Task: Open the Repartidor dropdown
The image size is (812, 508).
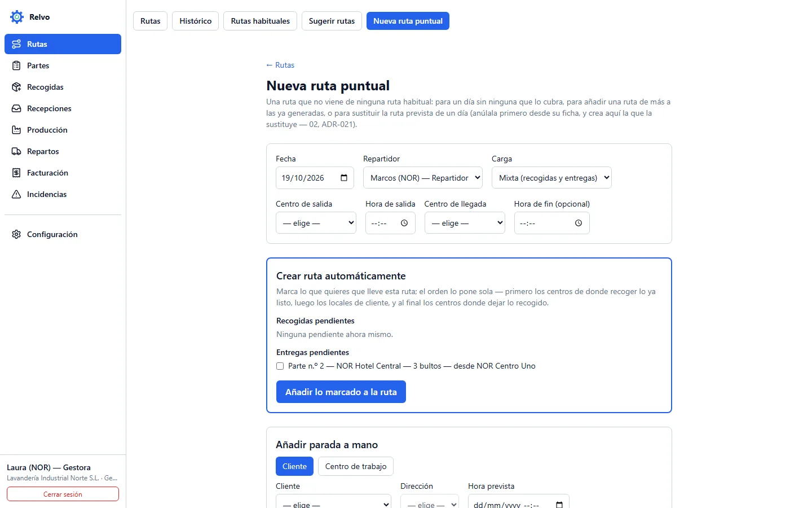Action: pyautogui.click(x=423, y=178)
